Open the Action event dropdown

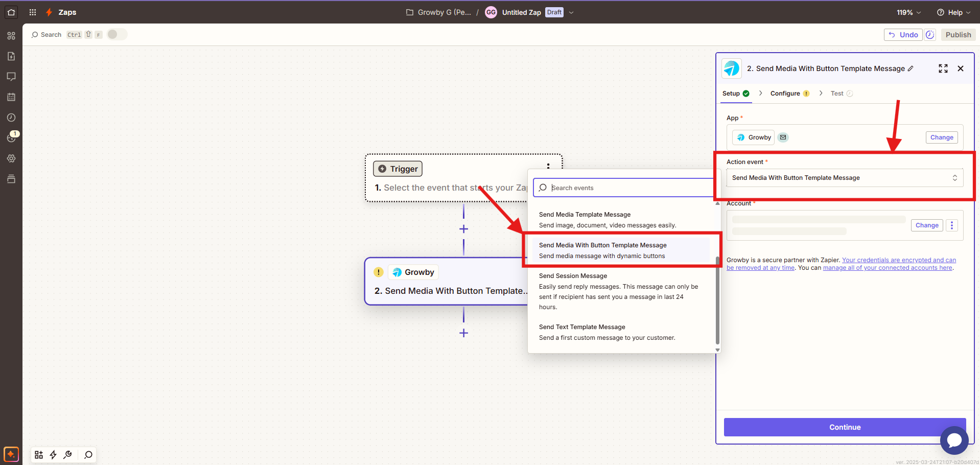tap(845, 178)
